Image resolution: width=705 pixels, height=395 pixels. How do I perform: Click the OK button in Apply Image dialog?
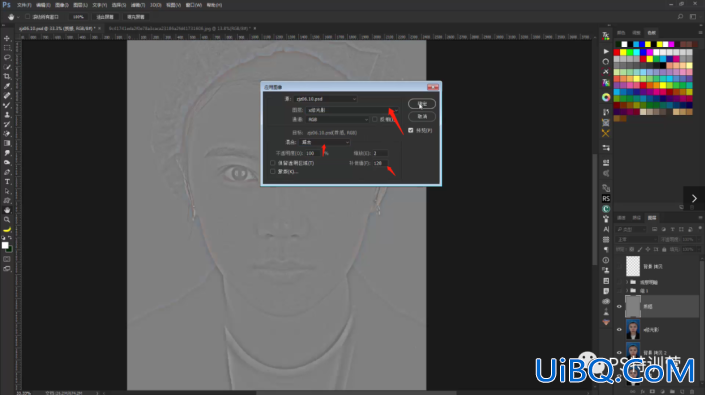(x=422, y=104)
